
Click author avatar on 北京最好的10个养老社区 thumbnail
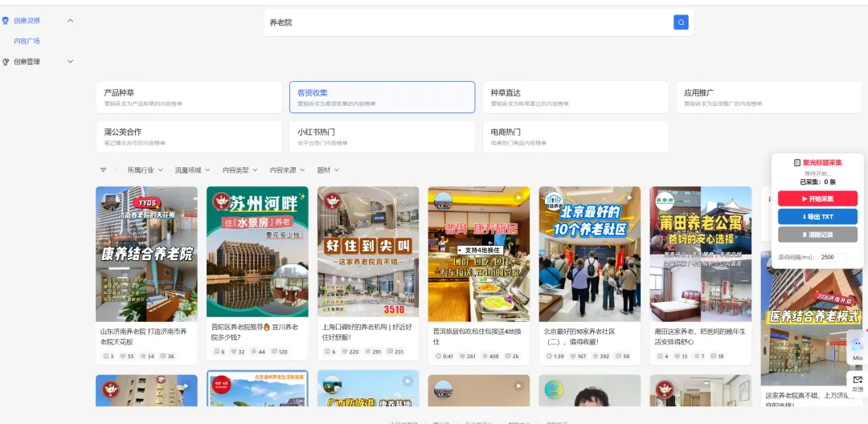coord(554,201)
